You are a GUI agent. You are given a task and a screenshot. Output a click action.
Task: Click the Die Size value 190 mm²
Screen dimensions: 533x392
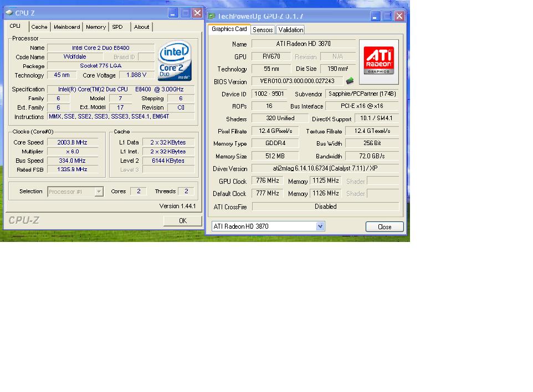coord(338,69)
